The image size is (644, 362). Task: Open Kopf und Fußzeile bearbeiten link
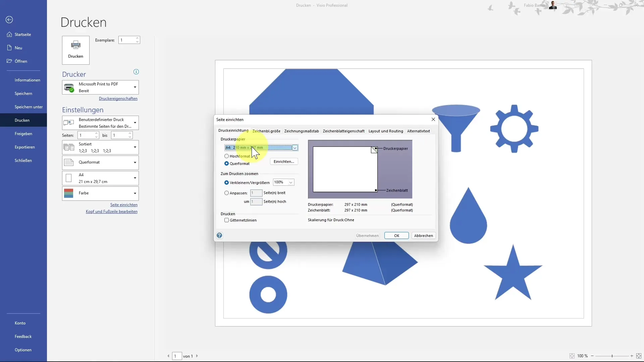point(112,212)
